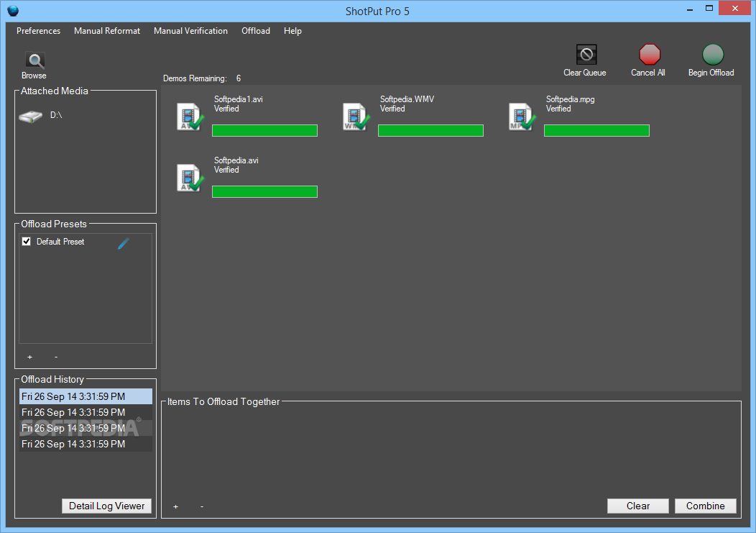This screenshot has height=533, width=756.
Task: Click the Clear Queue label
Action: point(585,73)
